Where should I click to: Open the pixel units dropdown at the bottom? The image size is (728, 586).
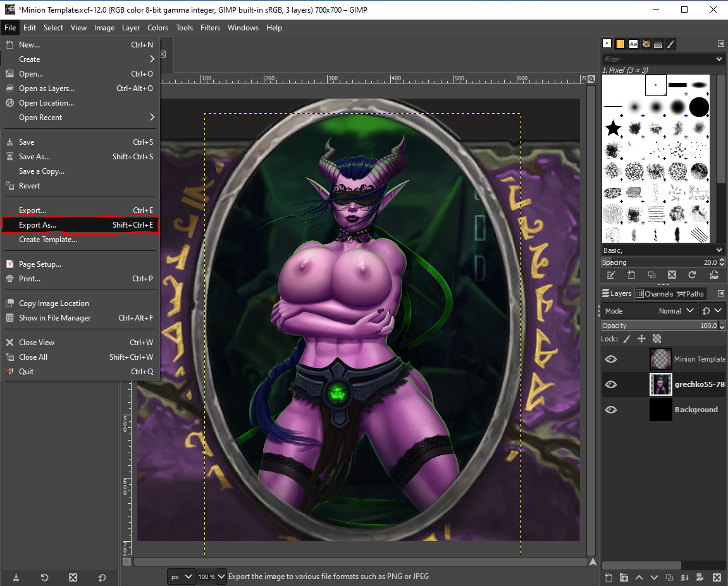pos(182,577)
